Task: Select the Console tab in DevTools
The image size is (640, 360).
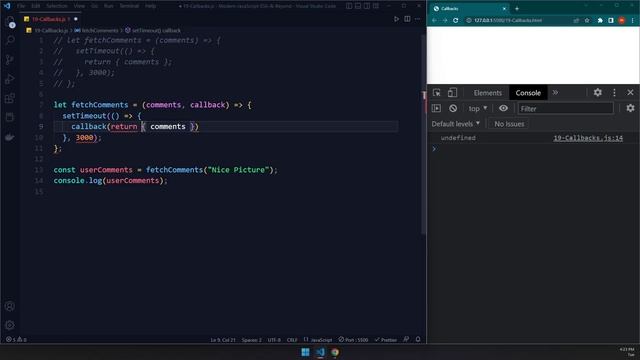Action: 528,93
